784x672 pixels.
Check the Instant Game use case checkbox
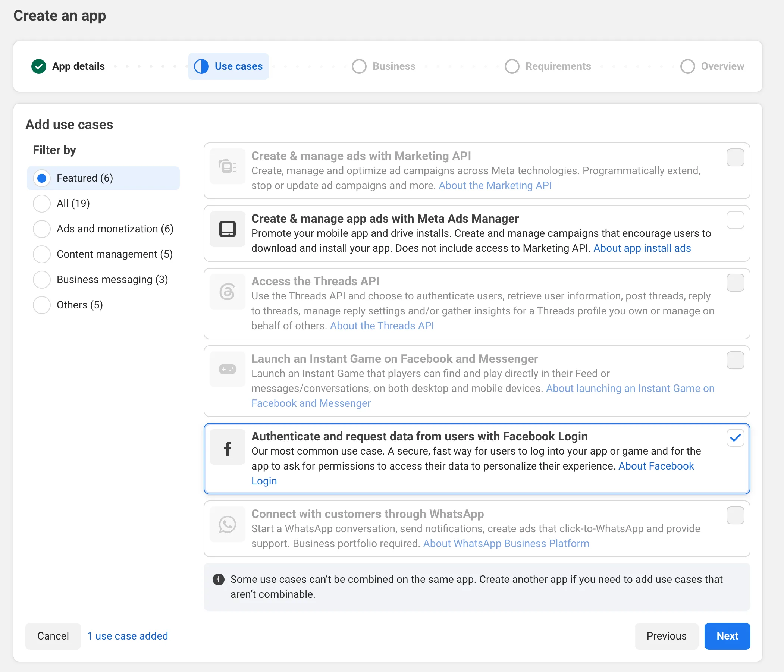click(x=735, y=360)
